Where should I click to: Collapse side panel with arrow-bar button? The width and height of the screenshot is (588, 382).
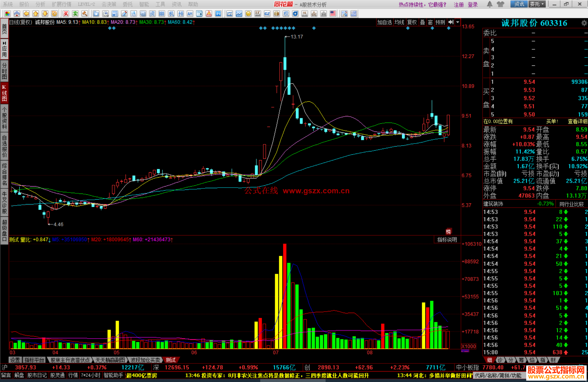click(x=451, y=22)
